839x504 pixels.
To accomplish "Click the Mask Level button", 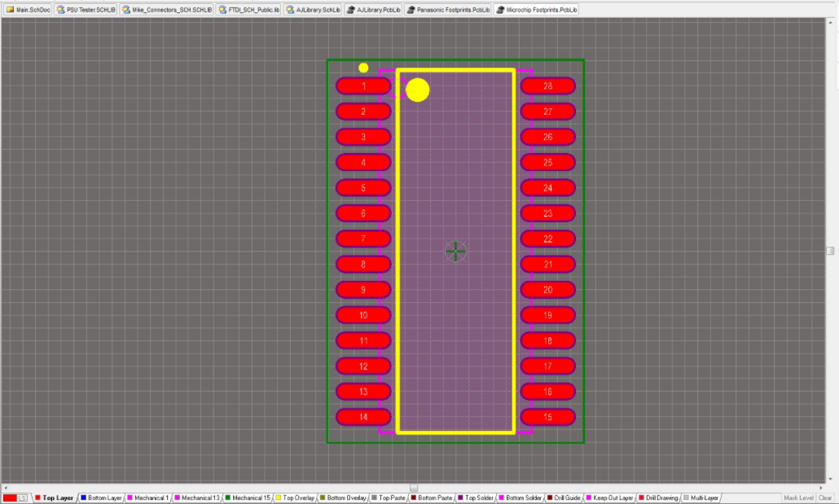I will (798, 497).
